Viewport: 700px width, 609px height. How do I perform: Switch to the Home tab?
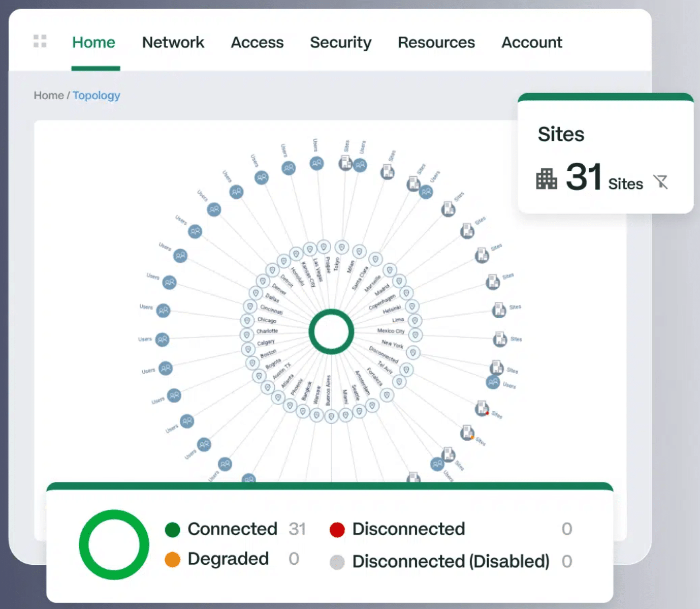coord(94,43)
